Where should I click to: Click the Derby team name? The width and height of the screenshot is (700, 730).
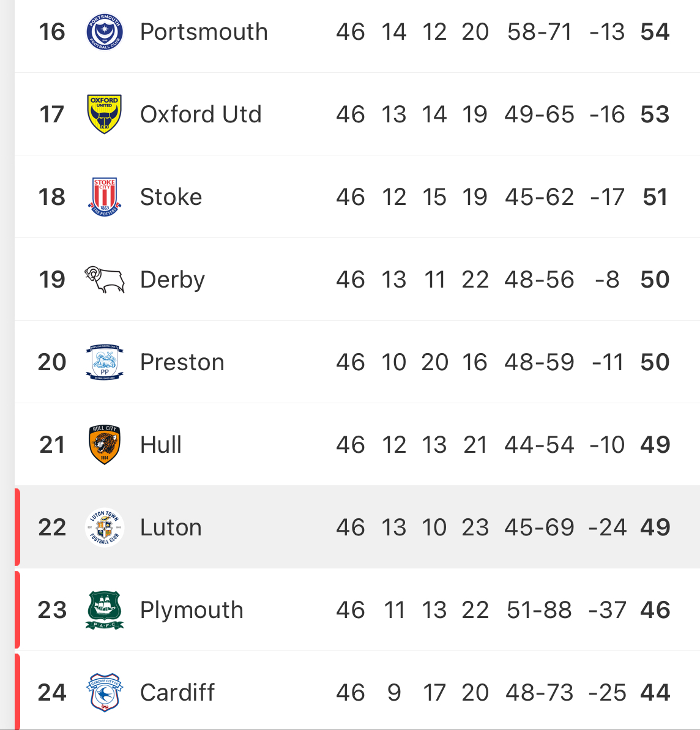tap(173, 280)
